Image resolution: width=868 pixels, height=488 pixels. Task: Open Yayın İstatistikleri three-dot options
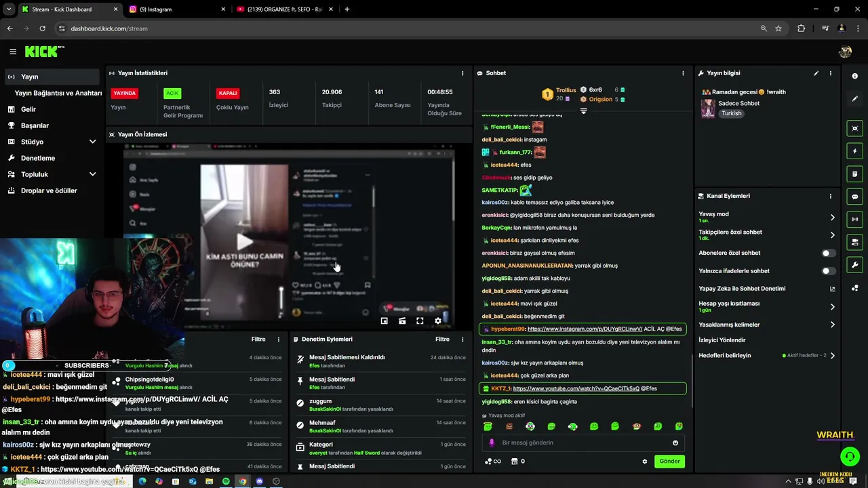coord(462,73)
